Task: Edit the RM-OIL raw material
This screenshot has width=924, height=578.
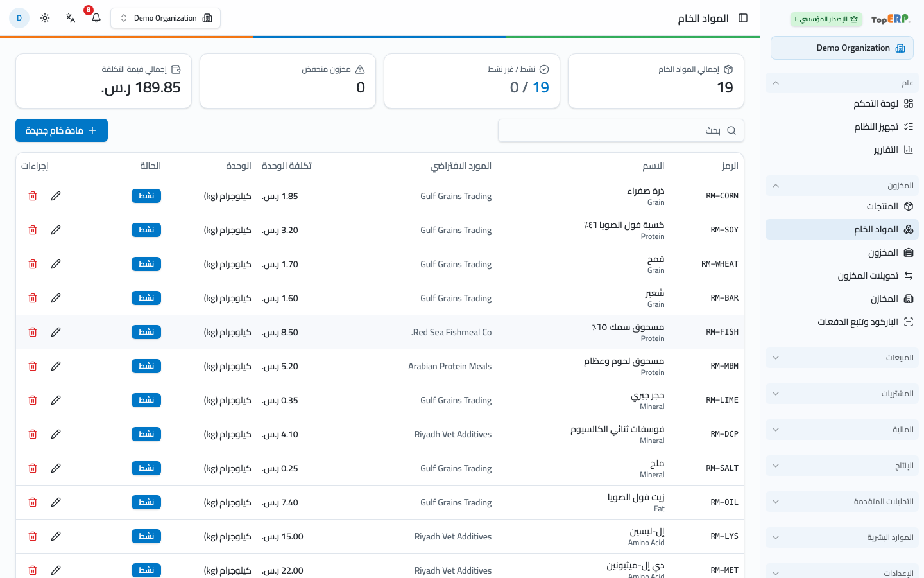Action: click(56, 502)
